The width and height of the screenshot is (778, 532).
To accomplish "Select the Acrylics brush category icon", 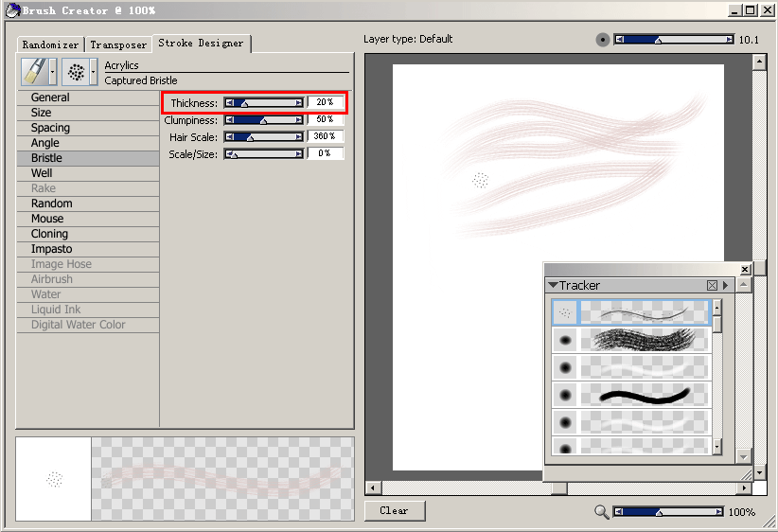I will [35, 71].
